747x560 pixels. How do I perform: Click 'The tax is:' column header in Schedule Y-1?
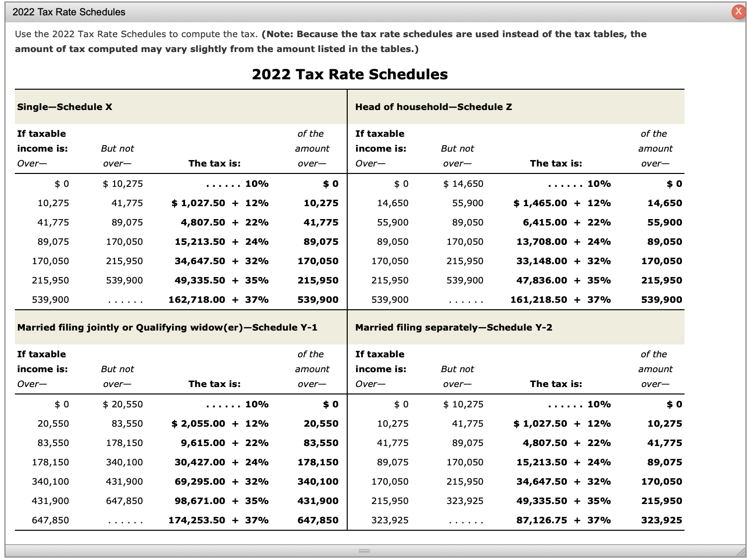pyautogui.click(x=214, y=384)
